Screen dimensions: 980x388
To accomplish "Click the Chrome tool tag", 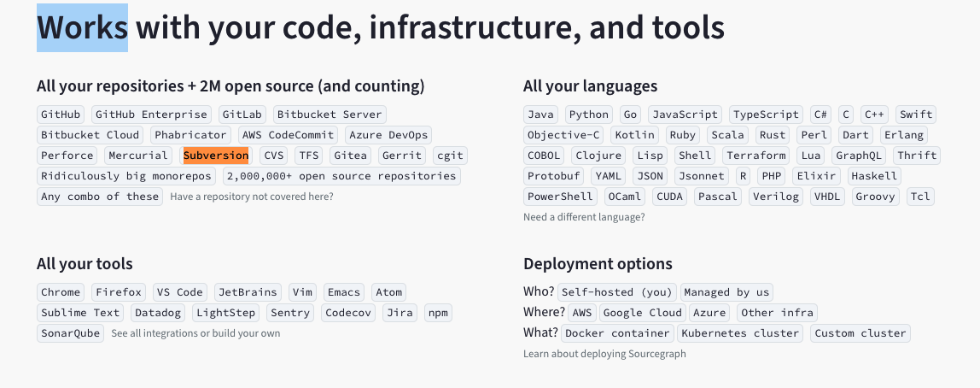I will [61, 292].
